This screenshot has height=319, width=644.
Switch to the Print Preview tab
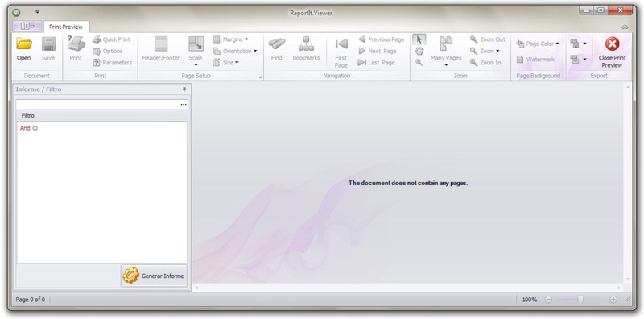click(x=66, y=27)
